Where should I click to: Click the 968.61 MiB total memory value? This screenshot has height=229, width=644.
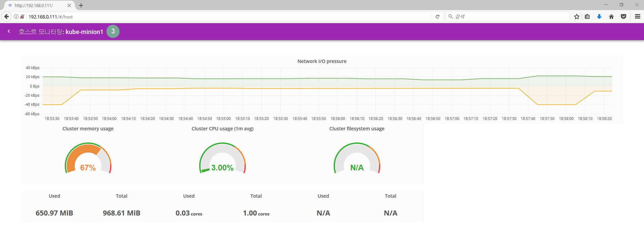pyautogui.click(x=122, y=213)
